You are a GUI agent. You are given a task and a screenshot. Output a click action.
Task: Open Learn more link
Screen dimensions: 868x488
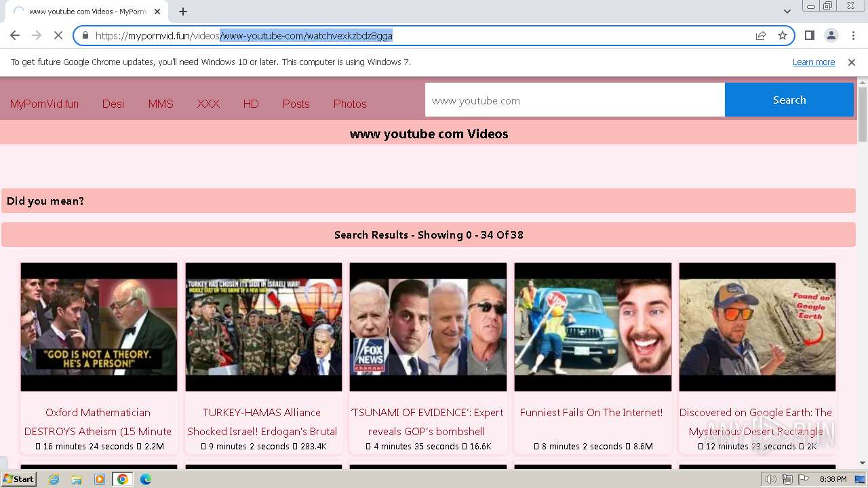click(814, 62)
